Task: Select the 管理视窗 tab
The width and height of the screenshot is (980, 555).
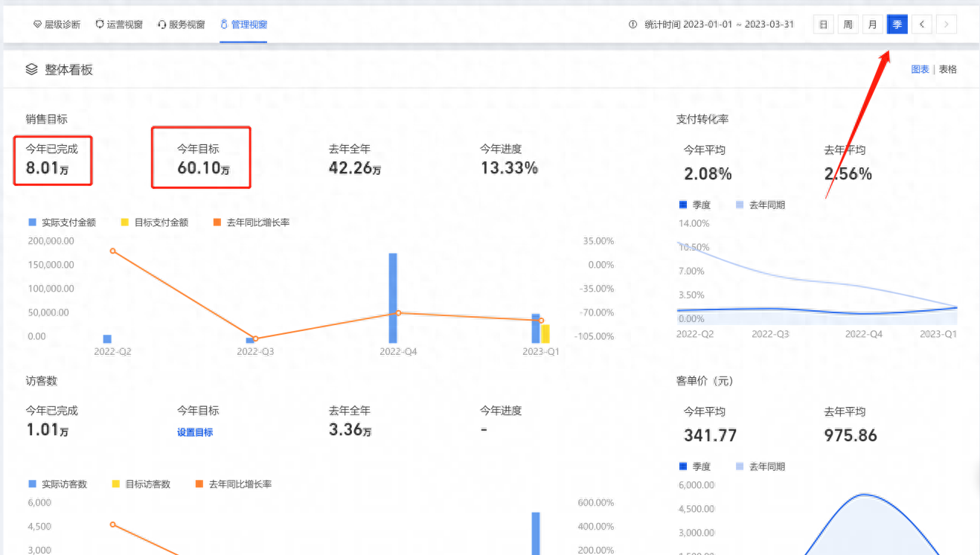Action: 244,25
